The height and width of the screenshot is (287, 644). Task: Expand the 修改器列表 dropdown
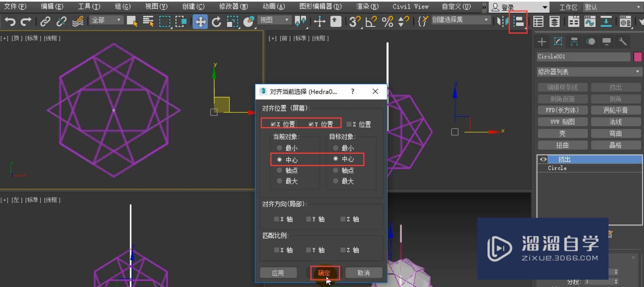(x=589, y=72)
